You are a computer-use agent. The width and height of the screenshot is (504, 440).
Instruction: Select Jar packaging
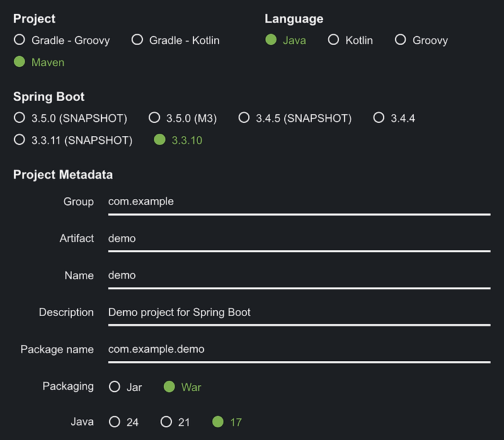coord(114,386)
